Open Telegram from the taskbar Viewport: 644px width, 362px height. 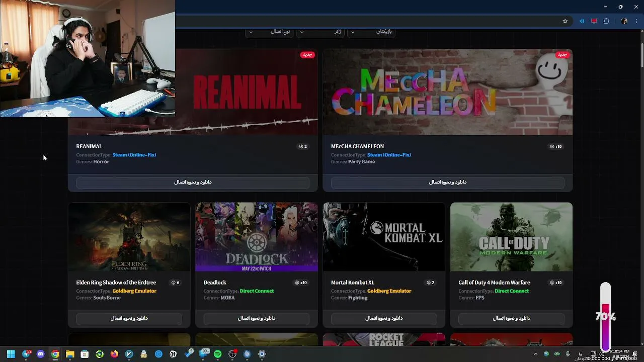click(26, 354)
